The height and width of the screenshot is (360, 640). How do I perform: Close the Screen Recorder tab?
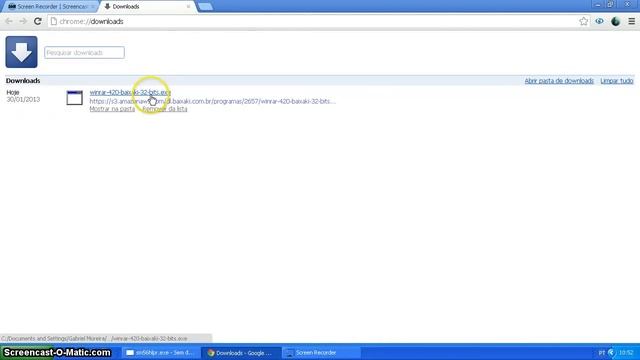[93, 7]
